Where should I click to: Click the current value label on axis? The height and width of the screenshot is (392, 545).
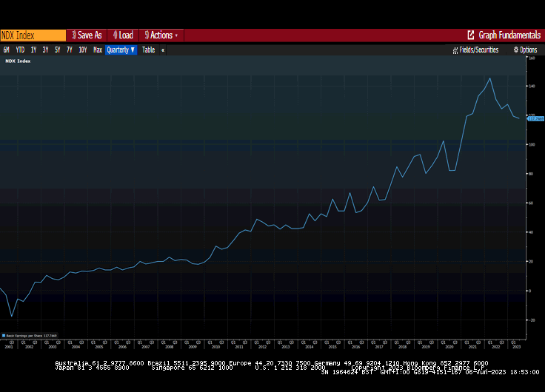535,118
